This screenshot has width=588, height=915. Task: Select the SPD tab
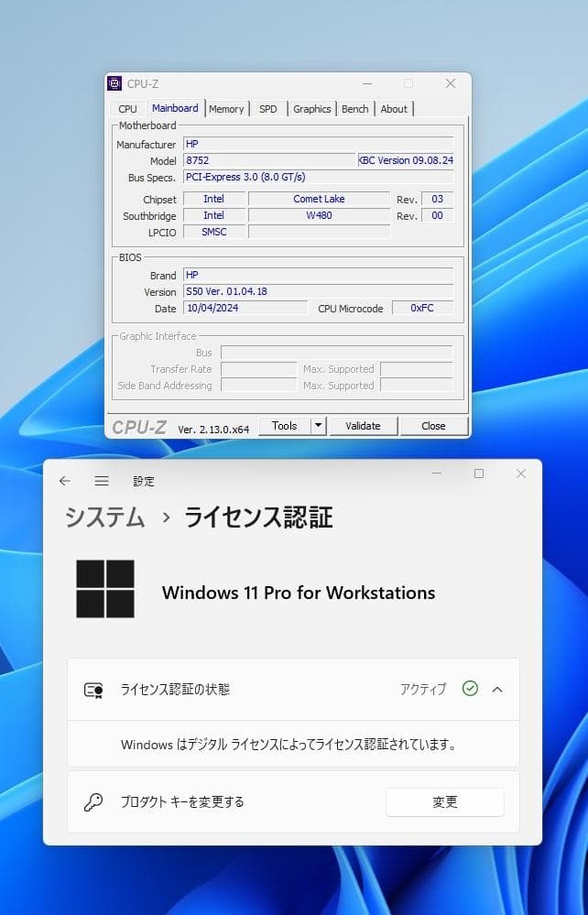click(x=267, y=109)
